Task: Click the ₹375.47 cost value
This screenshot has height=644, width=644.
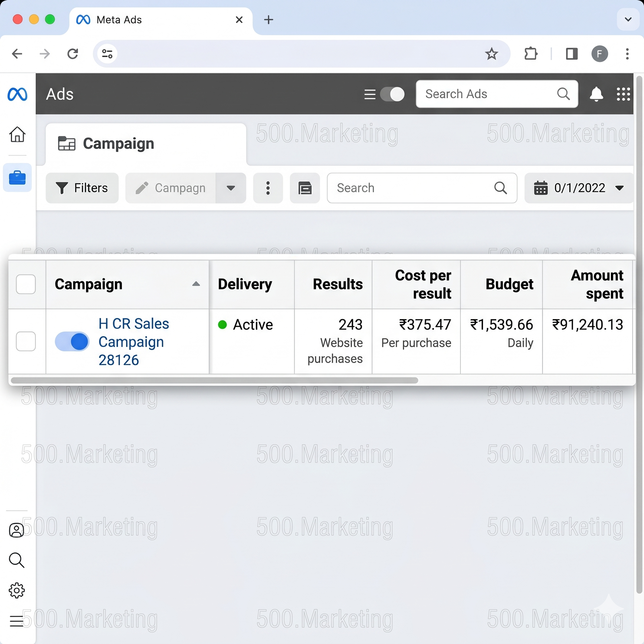Action: click(x=425, y=324)
